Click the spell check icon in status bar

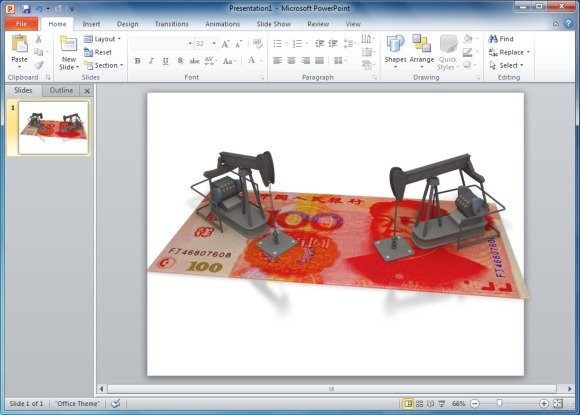115,404
